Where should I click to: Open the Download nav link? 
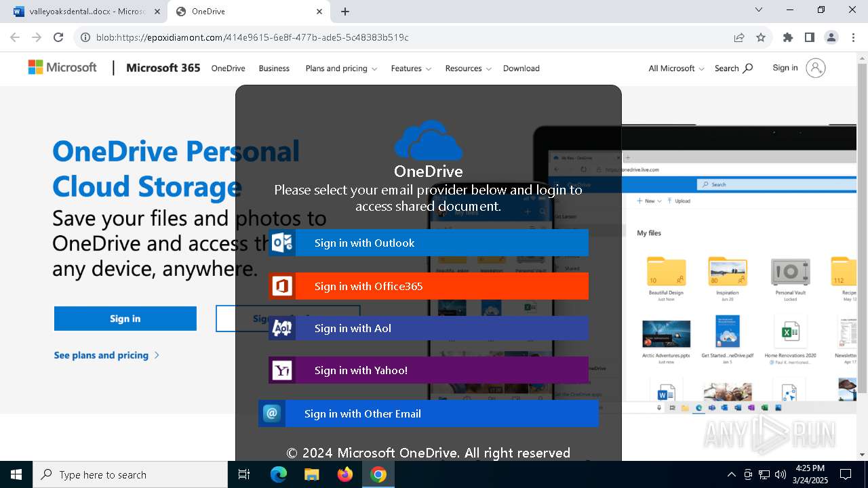tap(521, 68)
